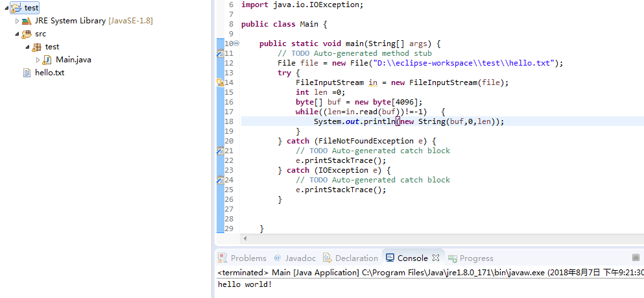
Task: Click task marker at line 11
Action: (x=220, y=53)
